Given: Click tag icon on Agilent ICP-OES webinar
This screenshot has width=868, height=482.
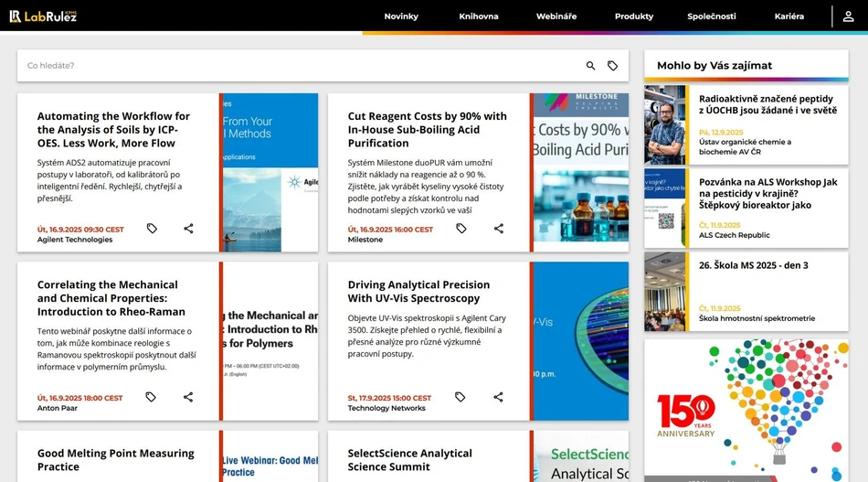Looking at the screenshot, I should (152, 229).
